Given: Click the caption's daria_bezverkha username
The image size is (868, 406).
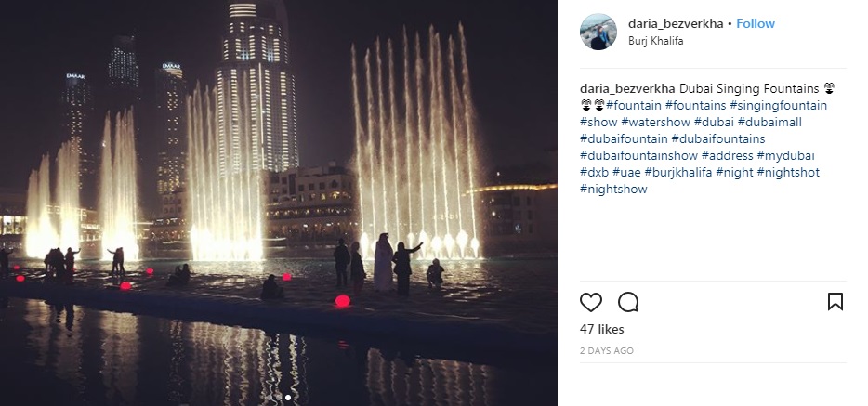Looking at the screenshot, I should [627, 88].
